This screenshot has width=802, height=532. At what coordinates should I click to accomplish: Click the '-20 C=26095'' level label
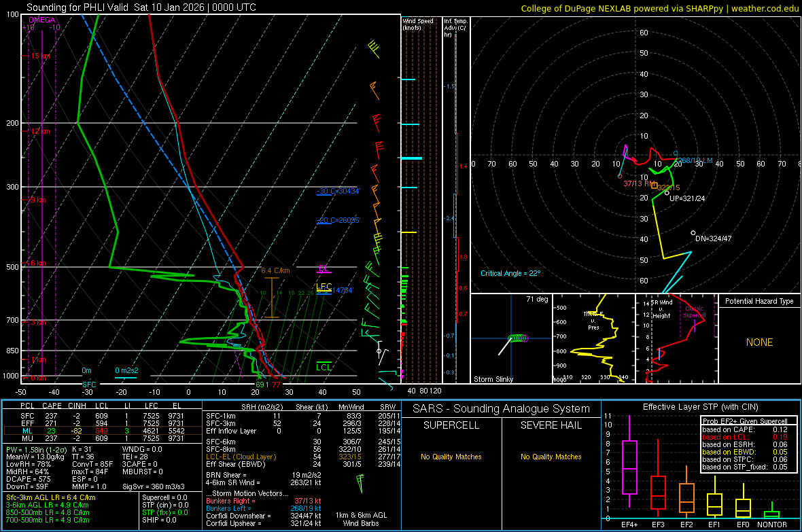tap(338, 220)
